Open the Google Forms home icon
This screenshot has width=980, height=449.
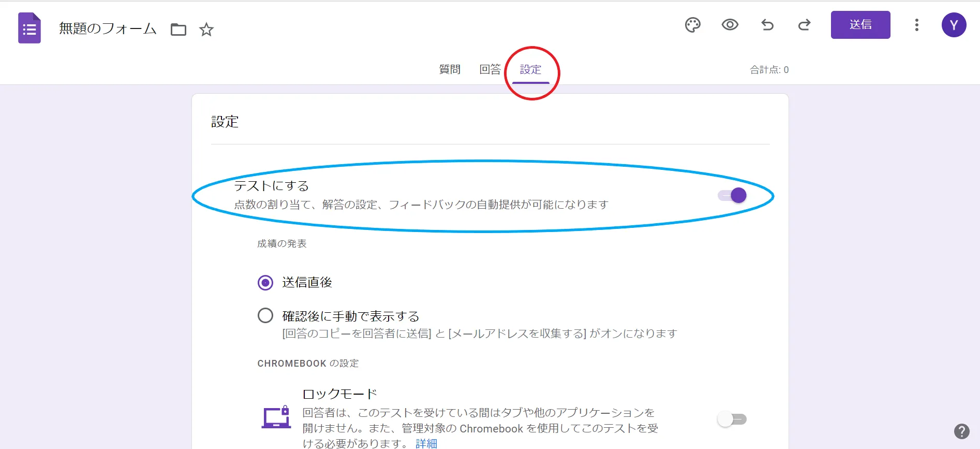pos(29,28)
